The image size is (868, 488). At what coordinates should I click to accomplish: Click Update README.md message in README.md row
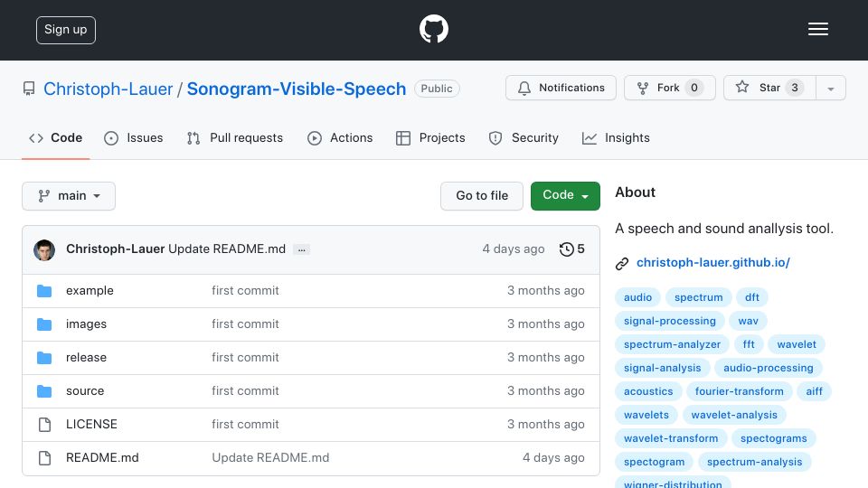tap(270, 457)
